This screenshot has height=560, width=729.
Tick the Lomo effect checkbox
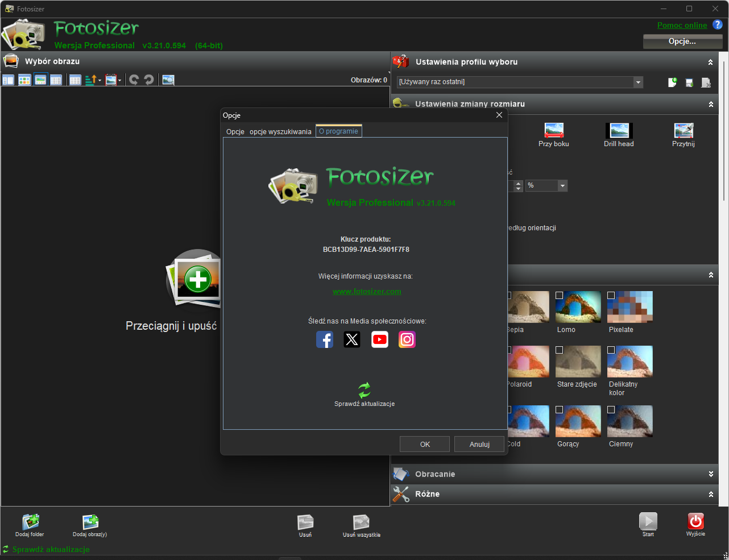coord(560,296)
